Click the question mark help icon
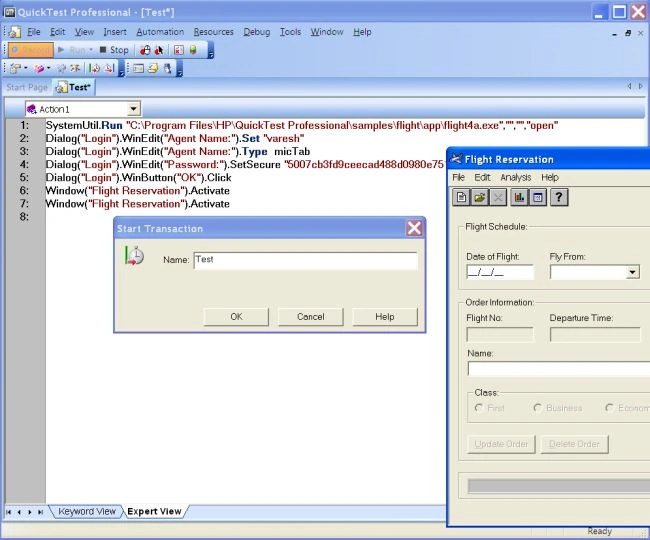The height and width of the screenshot is (540, 650). [x=559, y=197]
